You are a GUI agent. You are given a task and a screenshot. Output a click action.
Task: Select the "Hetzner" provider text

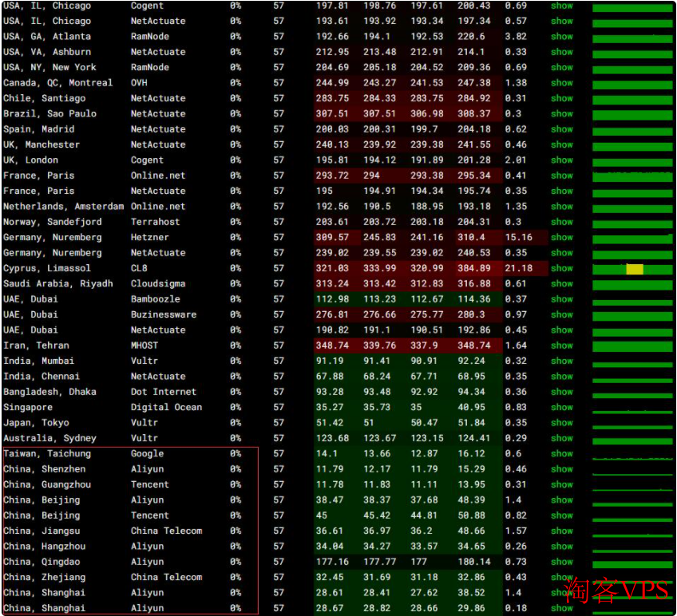150,238
